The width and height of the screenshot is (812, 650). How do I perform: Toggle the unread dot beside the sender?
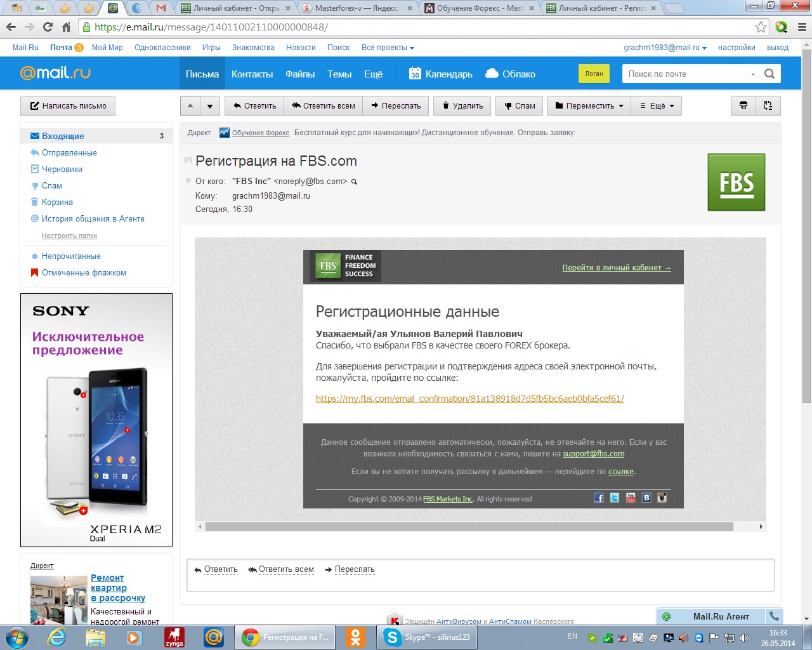pyautogui.click(x=188, y=181)
